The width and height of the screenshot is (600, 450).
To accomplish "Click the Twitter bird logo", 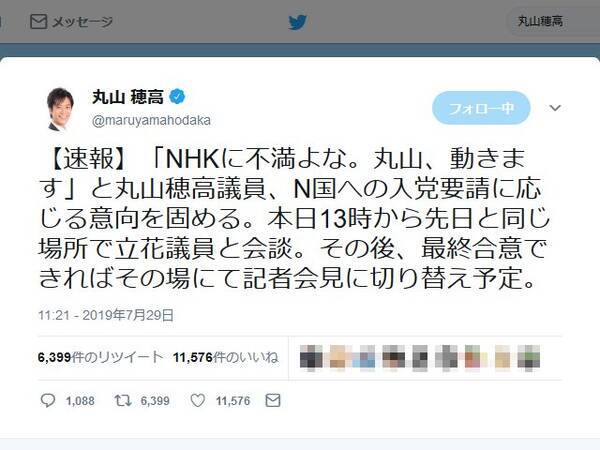I will [x=298, y=22].
